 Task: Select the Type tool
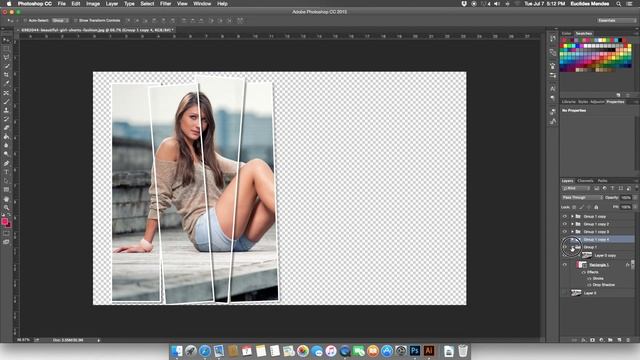6,172
